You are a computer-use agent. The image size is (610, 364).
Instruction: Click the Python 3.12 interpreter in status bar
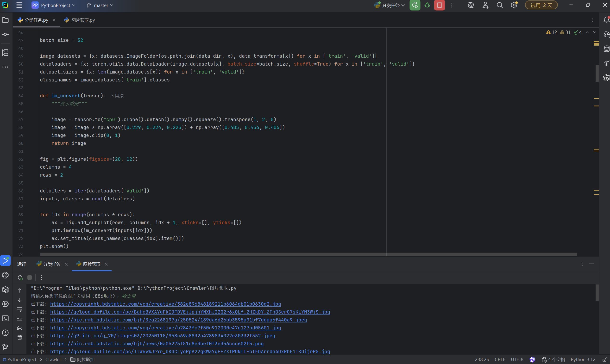(583, 360)
